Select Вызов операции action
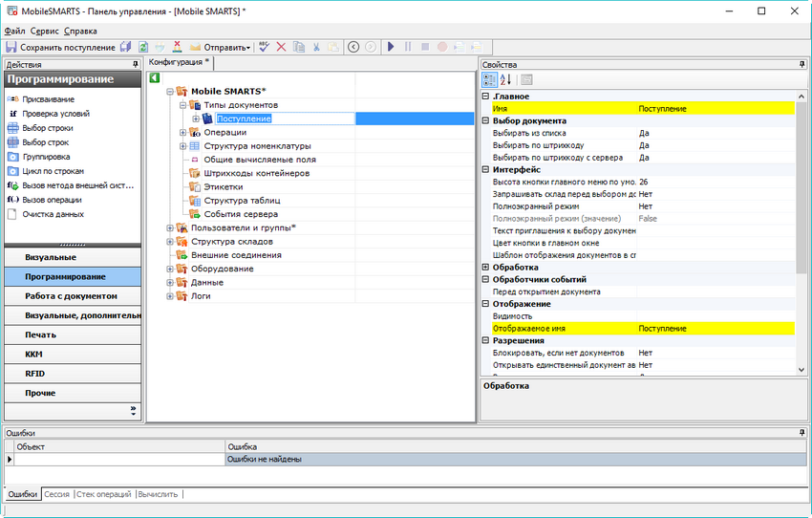The height and width of the screenshot is (518, 812). point(52,200)
